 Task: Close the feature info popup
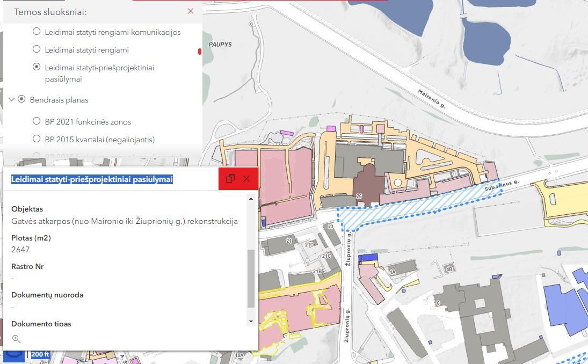(x=246, y=179)
